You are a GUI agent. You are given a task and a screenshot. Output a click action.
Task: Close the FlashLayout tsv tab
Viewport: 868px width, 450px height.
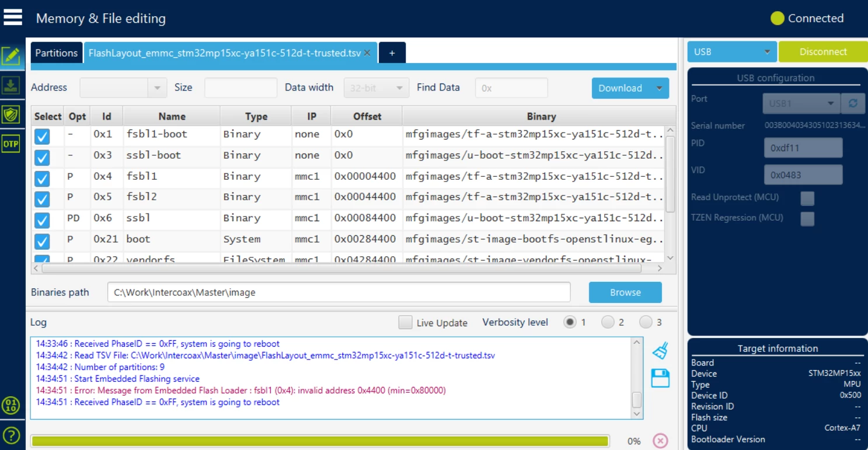pos(367,53)
